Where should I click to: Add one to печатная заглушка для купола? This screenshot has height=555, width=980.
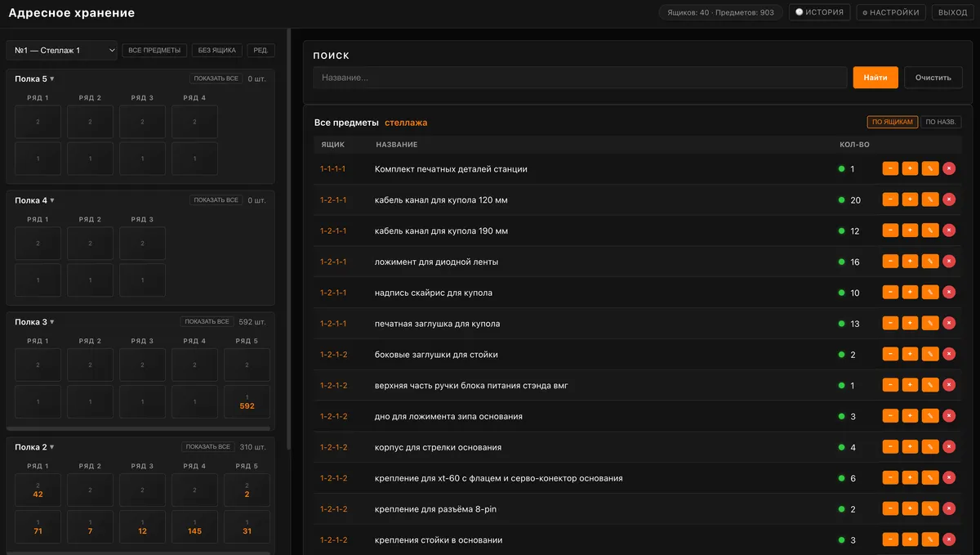(x=910, y=323)
